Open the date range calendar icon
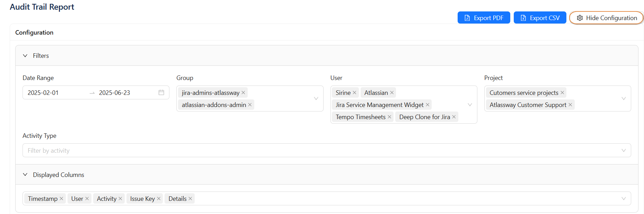Screen dimensions: 644x214 (161, 92)
